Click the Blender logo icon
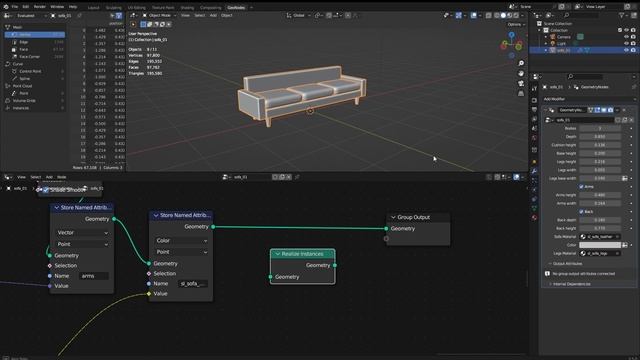This screenshot has width=640, height=360. [6, 7]
